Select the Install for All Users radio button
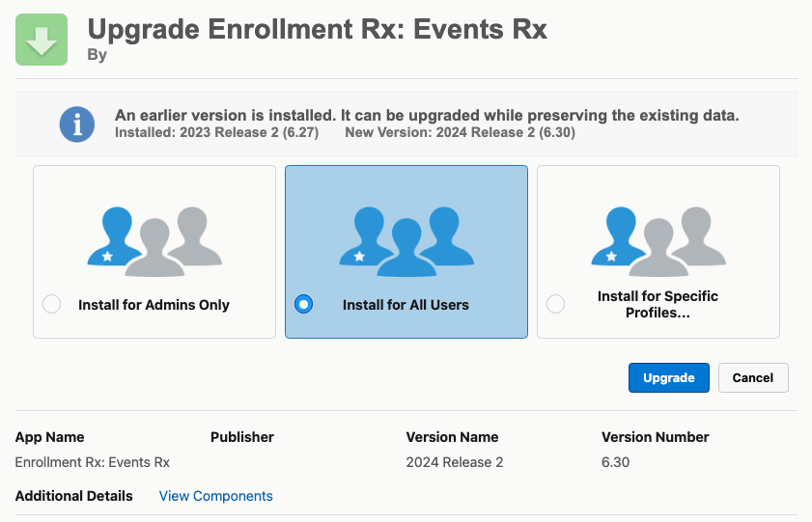812x522 pixels. (303, 305)
